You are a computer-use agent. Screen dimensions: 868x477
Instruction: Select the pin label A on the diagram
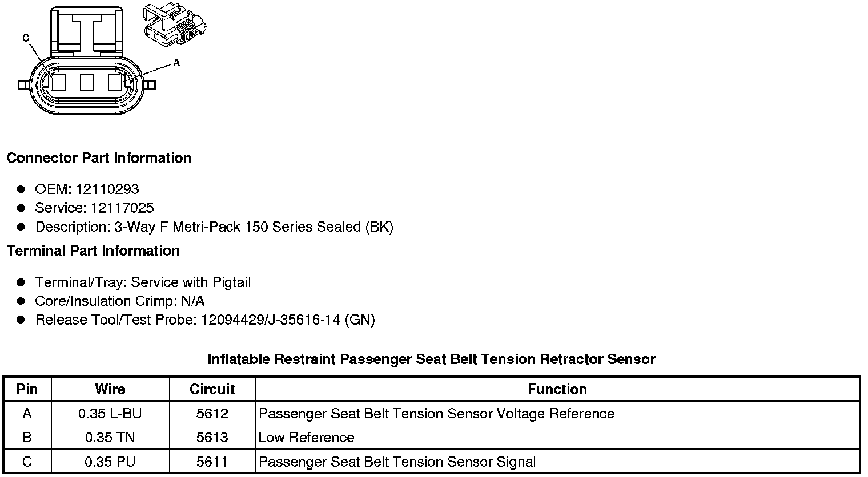tap(176, 62)
